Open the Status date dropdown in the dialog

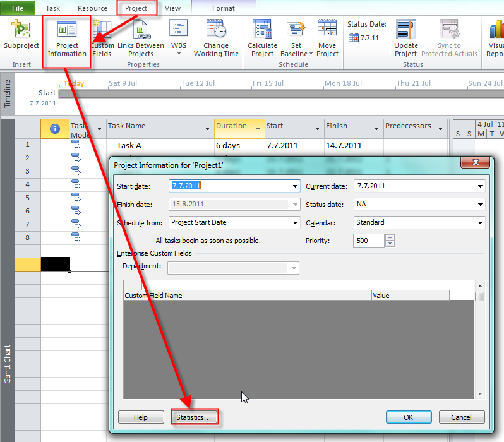click(x=480, y=205)
